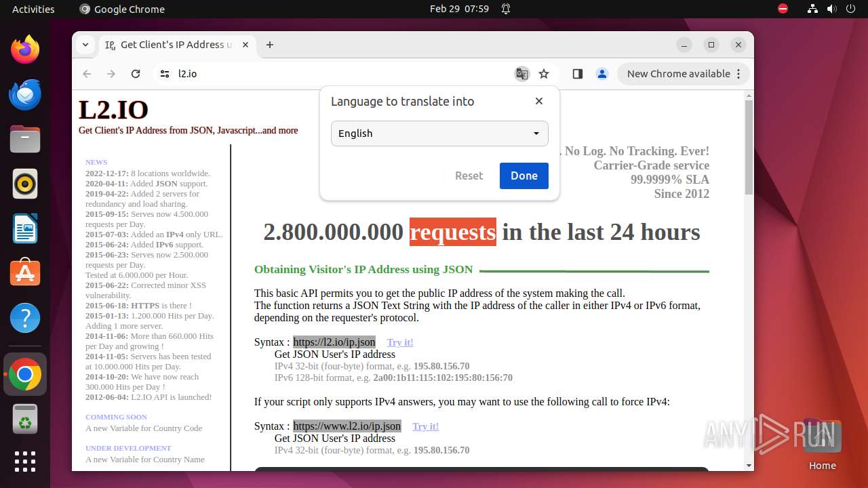Confirm translation with Done

[x=524, y=176]
